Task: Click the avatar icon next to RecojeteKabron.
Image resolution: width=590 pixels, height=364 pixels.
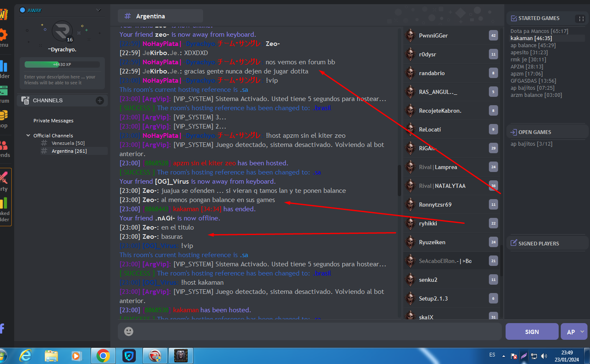Action: coord(410,111)
